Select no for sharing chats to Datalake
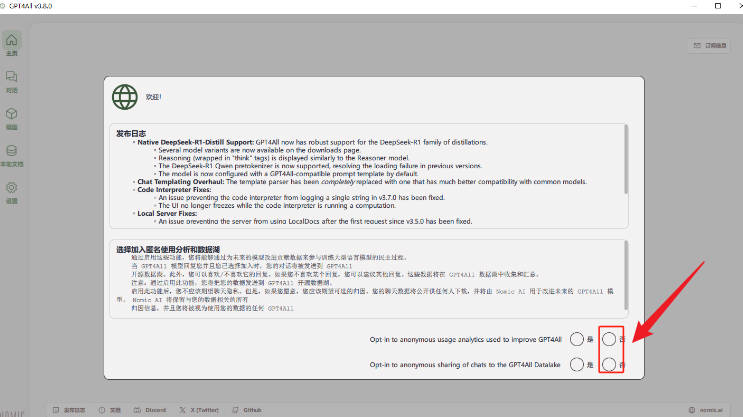Viewport: 743px width, 417px height. click(x=609, y=364)
